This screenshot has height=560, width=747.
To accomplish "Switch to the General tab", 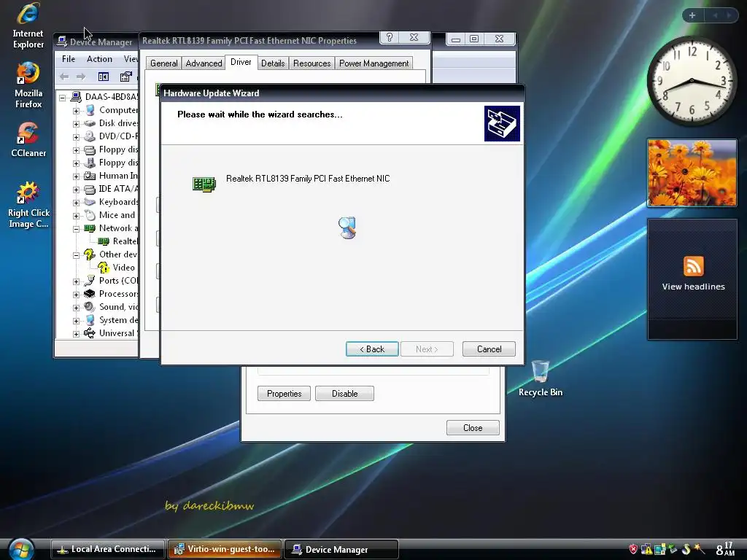I will pos(163,63).
